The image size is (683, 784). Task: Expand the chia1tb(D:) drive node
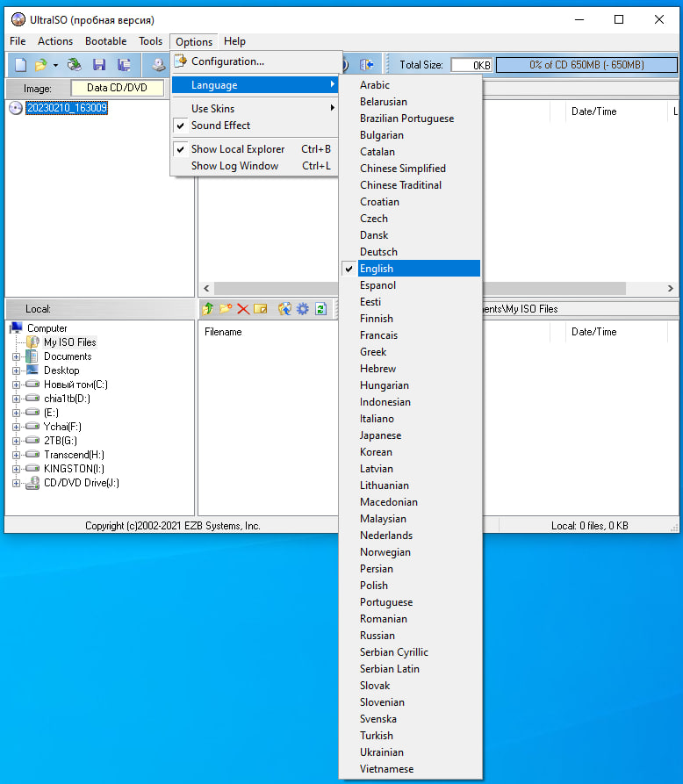click(x=16, y=399)
